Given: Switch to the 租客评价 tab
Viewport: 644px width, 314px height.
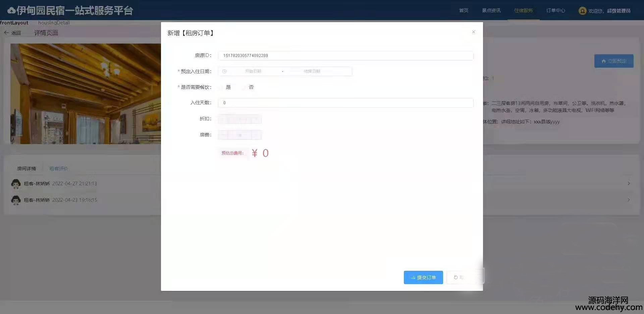Looking at the screenshot, I should 59,169.
